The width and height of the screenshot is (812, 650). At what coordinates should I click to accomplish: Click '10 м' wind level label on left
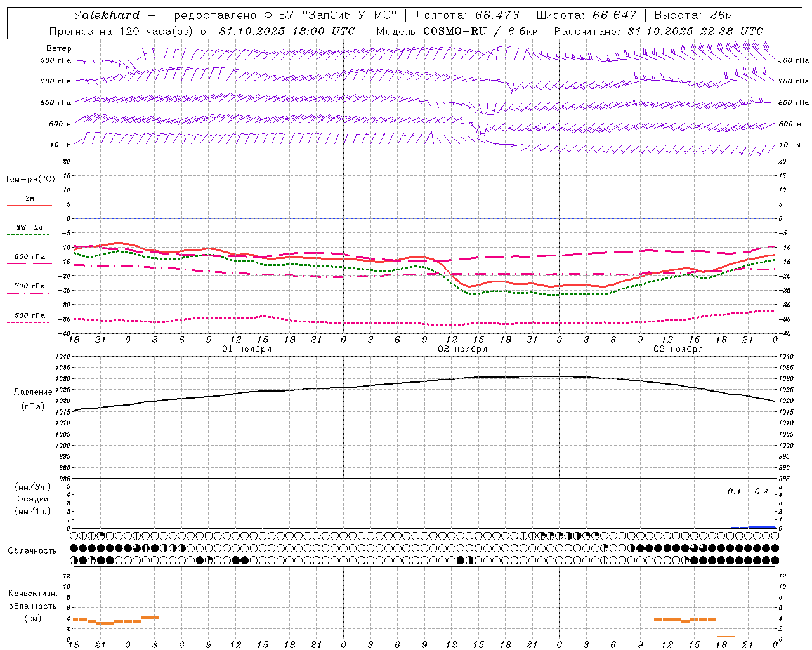pos(60,145)
